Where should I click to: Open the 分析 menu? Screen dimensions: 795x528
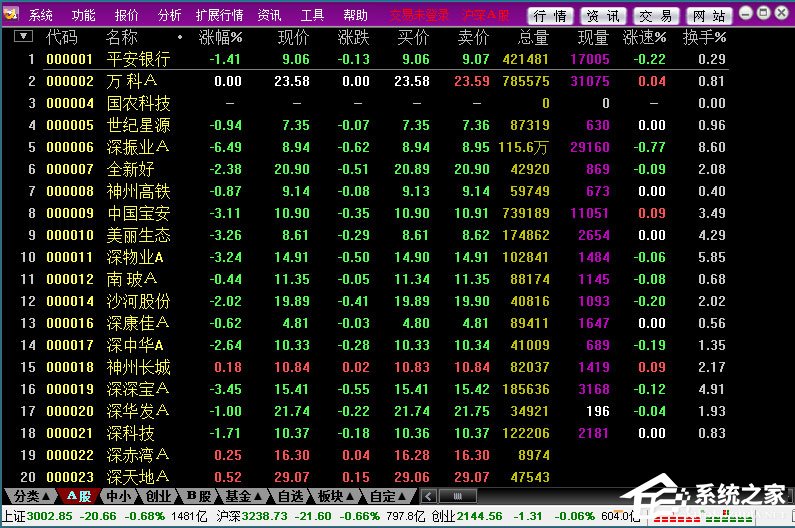(169, 15)
